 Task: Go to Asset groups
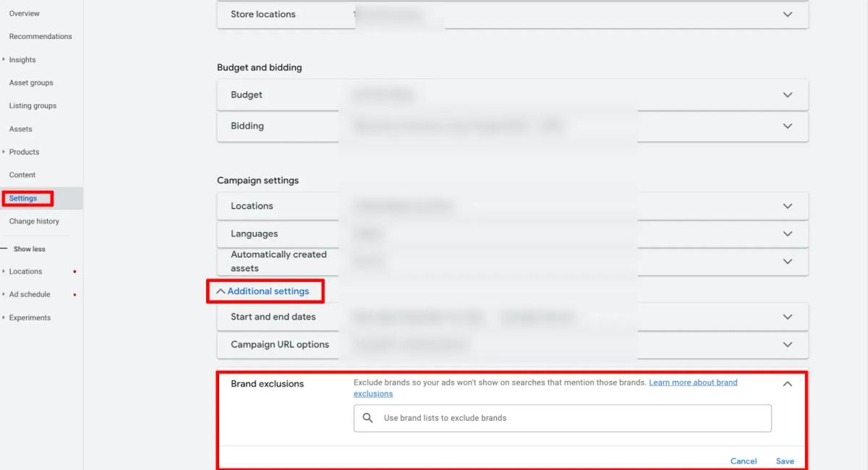31,82
